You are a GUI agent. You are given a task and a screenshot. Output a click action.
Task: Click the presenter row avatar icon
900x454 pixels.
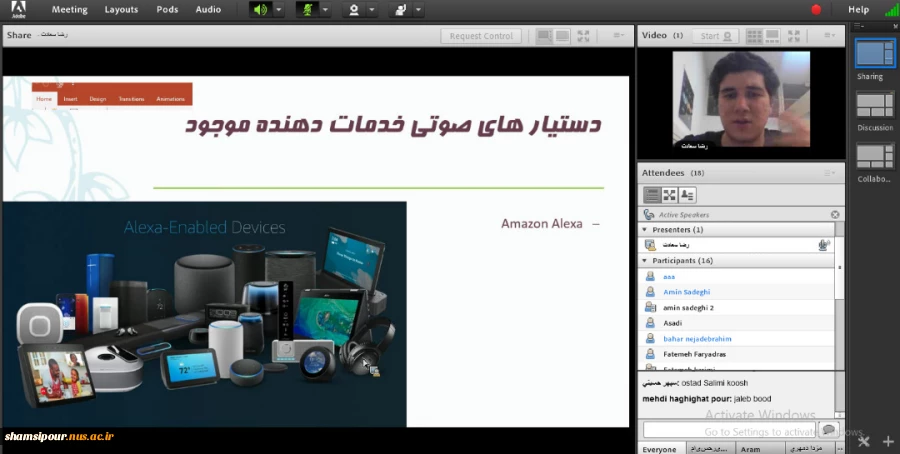tap(650, 245)
